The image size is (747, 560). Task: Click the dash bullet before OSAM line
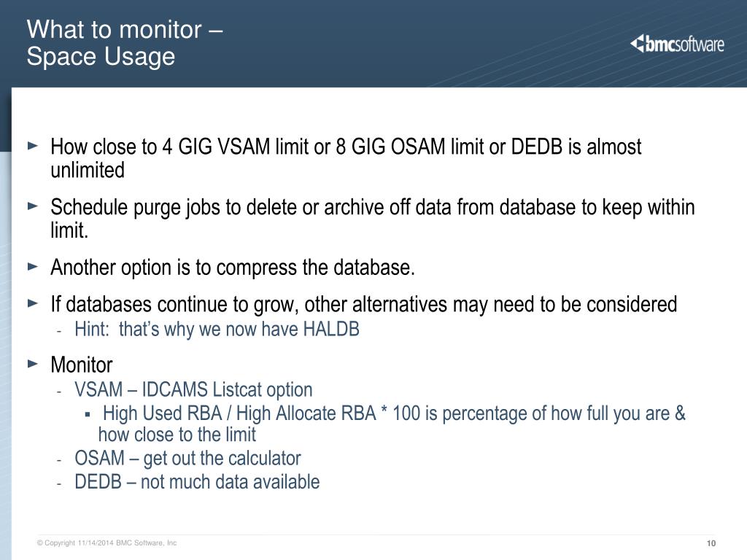click(59, 460)
